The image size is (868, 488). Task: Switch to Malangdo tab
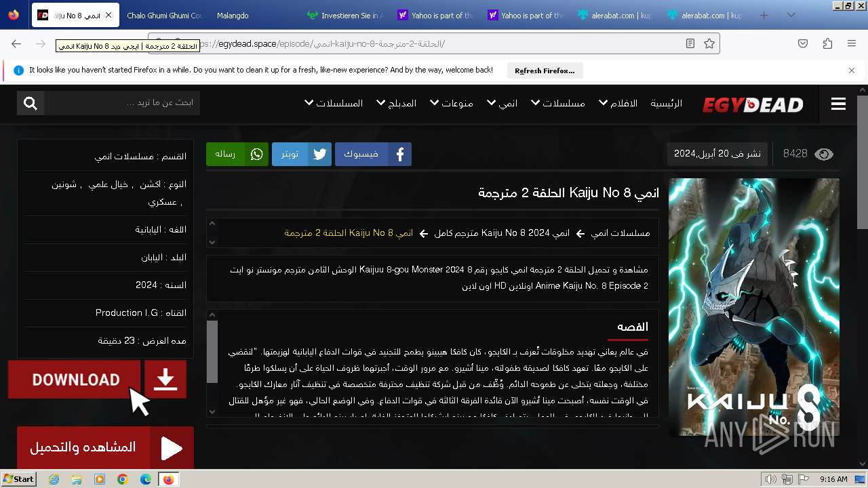(233, 15)
